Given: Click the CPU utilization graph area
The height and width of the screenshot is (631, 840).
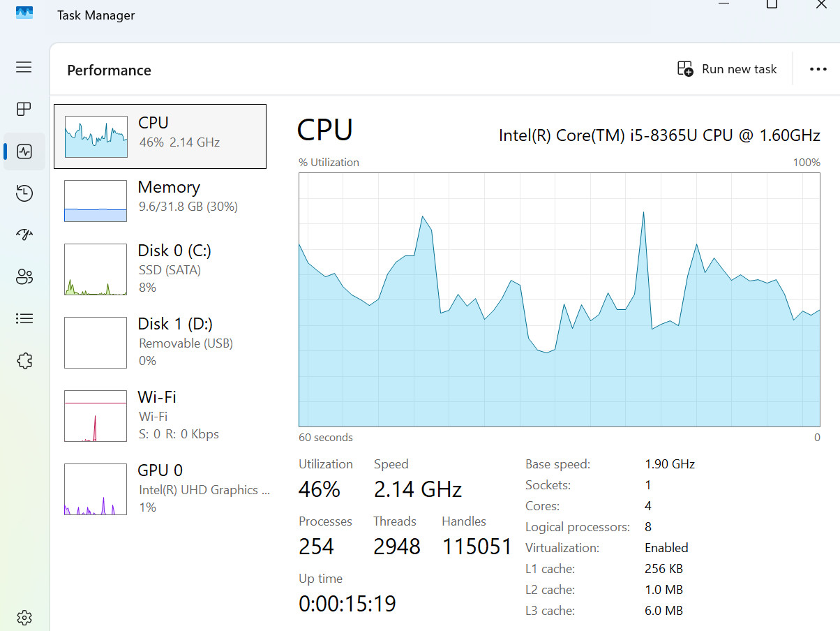Looking at the screenshot, I should pyautogui.click(x=560, y=300).
